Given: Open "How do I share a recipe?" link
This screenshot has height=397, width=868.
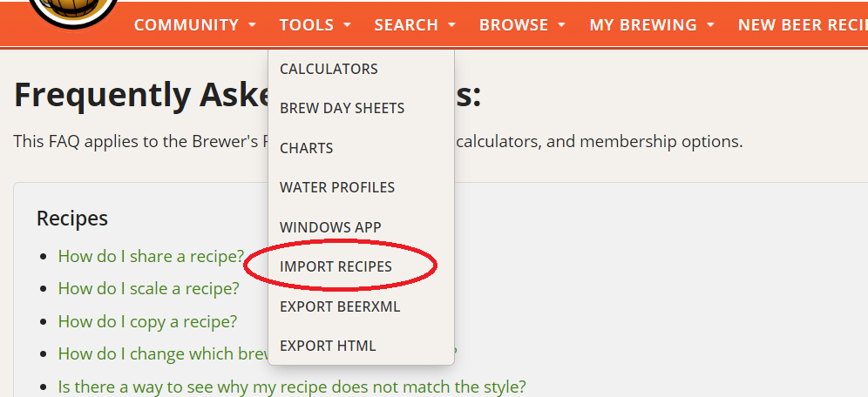Looking at the screenshot, I should pos(151,256).
